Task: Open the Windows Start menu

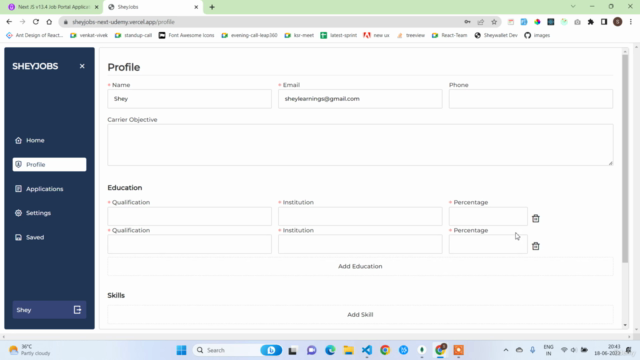Action: 182,350
